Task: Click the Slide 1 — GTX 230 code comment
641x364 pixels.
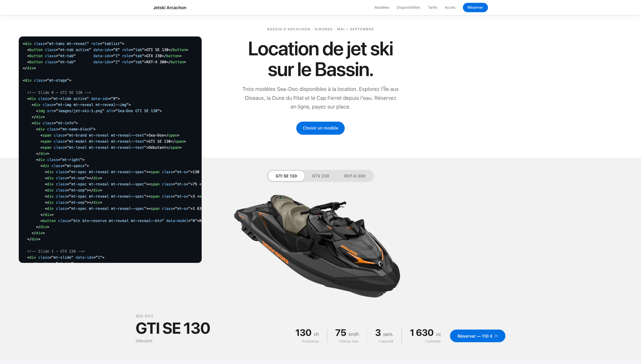Action: click(x=56, y=251)
